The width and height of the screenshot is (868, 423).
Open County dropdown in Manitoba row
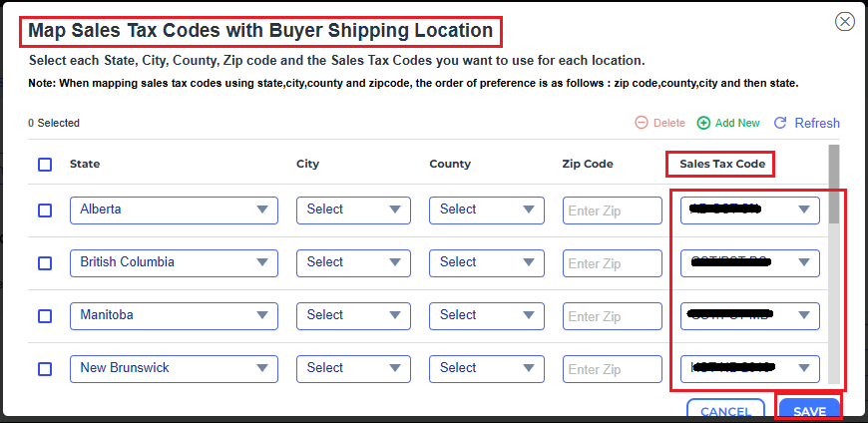pyautogui.click(x=486, y=316)
